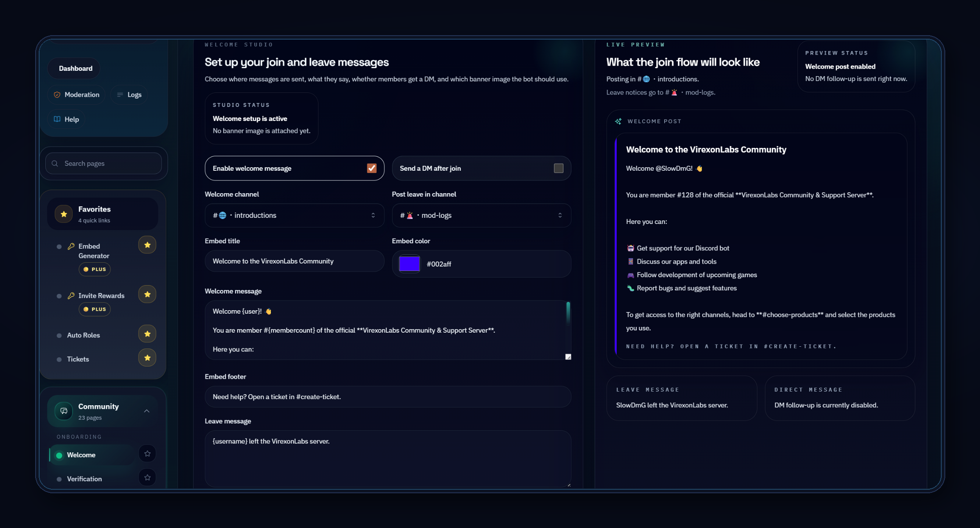Favorite the Welcome page star
980x528 pixels.
point(147,454)
